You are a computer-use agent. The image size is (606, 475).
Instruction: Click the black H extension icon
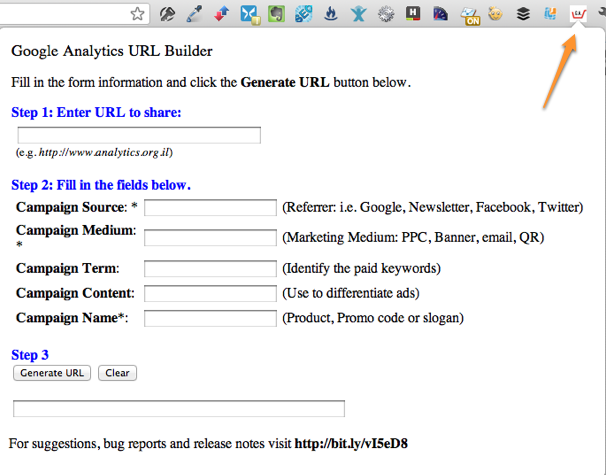click(x=412, y=14)
